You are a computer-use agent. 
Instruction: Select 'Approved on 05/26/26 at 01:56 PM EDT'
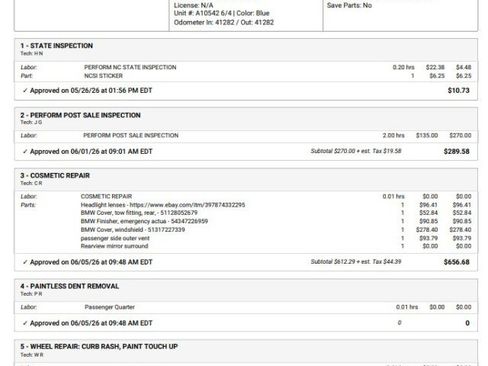tap(91, 90)
